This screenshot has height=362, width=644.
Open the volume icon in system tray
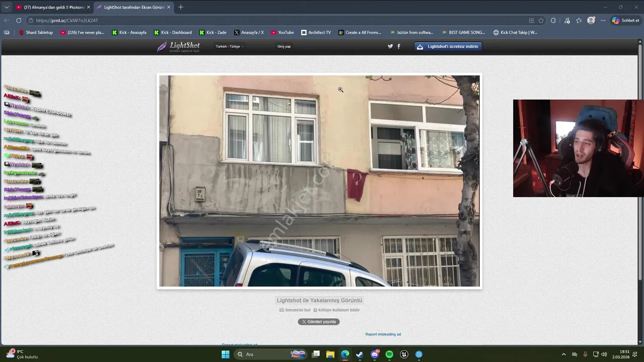pyautogui.click(x=604, y=354)
